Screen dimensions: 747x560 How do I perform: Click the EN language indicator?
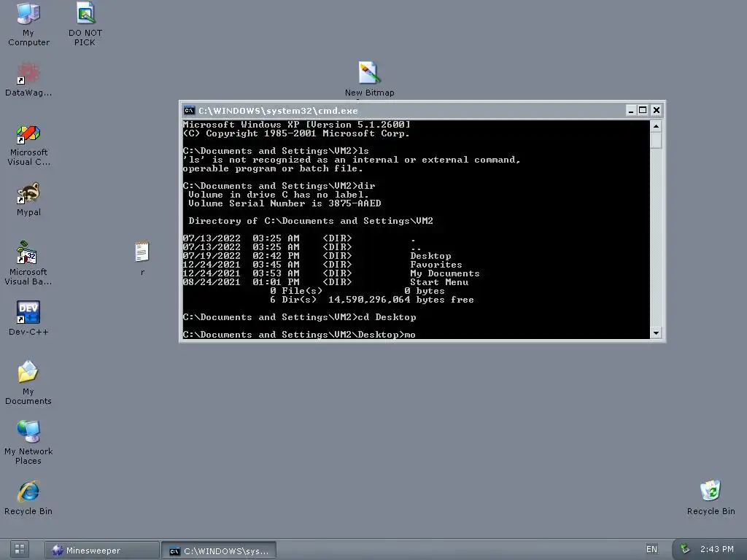click(x=651, y=549)
